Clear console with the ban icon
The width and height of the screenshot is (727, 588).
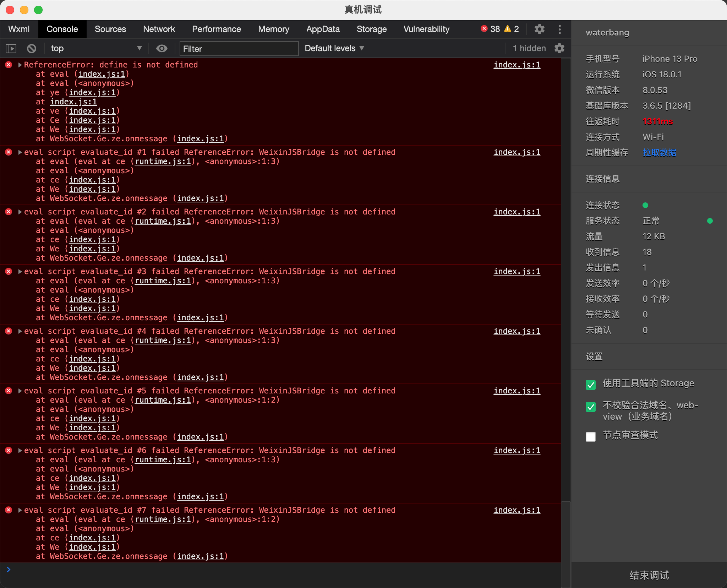32,48
